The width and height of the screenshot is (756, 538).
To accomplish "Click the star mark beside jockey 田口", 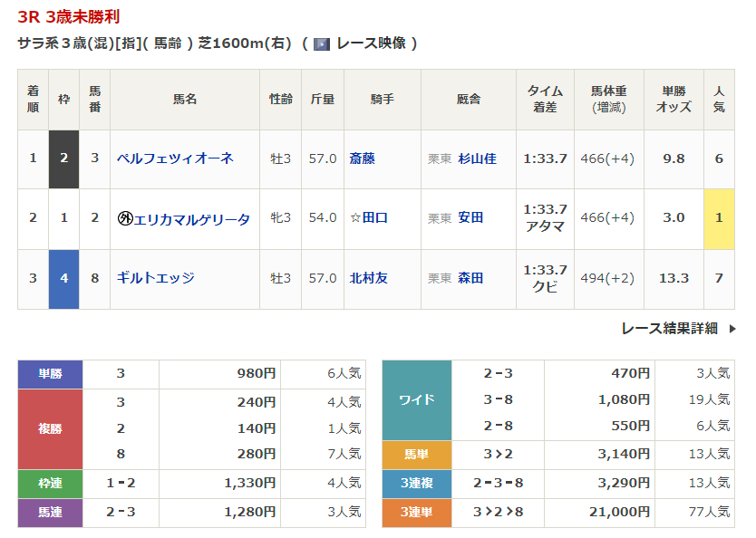I will 355,218.
